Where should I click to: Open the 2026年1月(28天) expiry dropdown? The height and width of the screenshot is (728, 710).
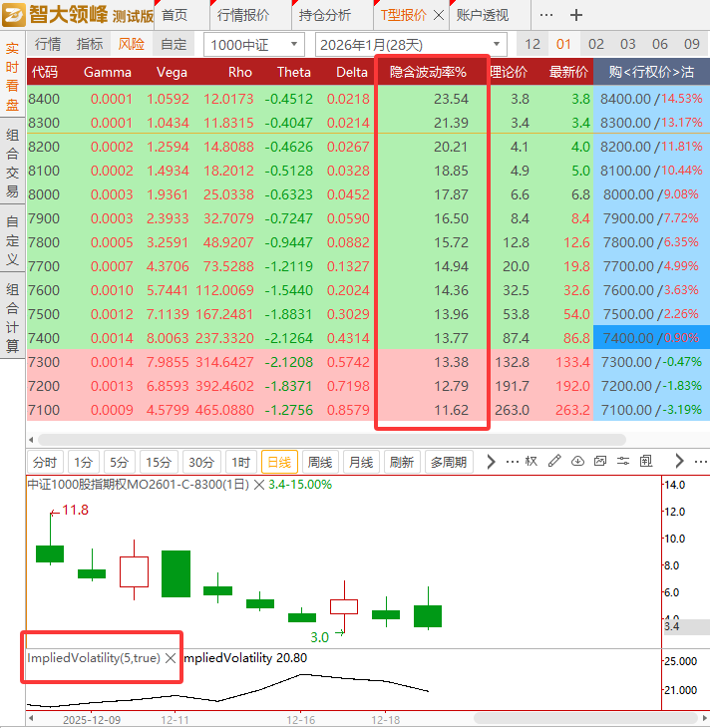pos(410,45)
